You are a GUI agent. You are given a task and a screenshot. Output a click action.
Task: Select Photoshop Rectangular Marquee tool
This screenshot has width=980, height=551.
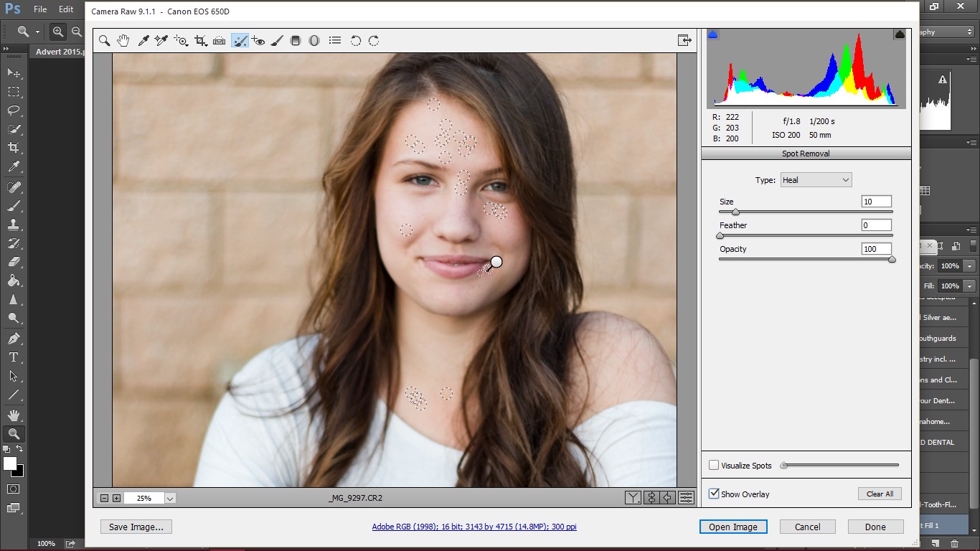click(x=14, y=92)
